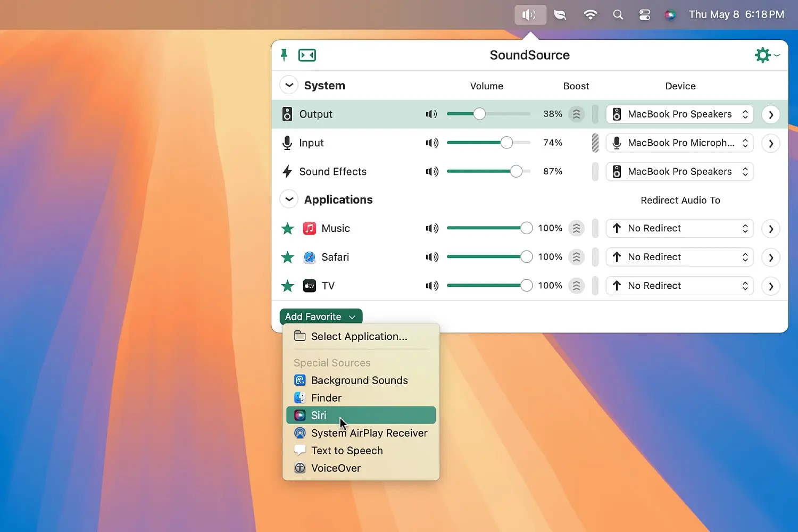Open the SoundSource settings gear
Image resolution: width=798 pixels, height=532 pixels.
[x=762, y=55]
